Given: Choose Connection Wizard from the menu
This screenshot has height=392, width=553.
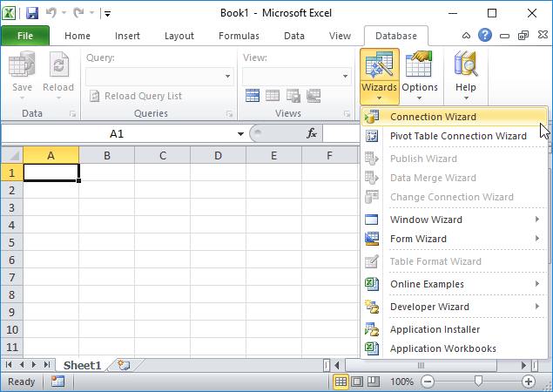Looking at the screenshot, I should tap(455, 117).
